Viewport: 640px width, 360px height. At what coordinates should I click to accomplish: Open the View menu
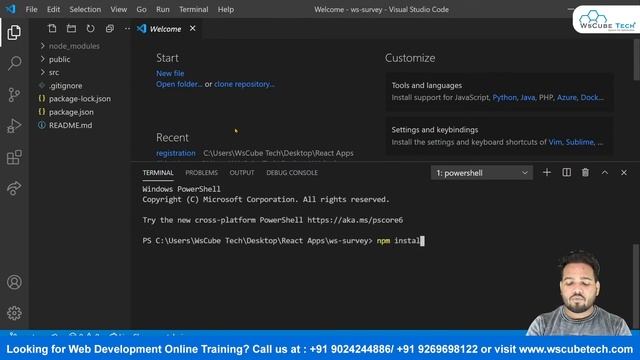(x=118, y=9)
